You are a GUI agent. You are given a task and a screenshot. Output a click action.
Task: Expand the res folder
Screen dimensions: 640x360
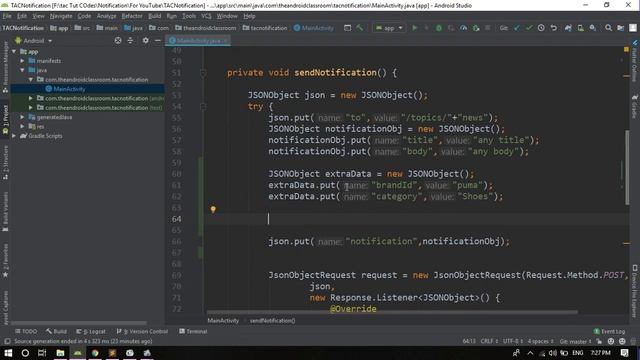click(x=22, y=127)
